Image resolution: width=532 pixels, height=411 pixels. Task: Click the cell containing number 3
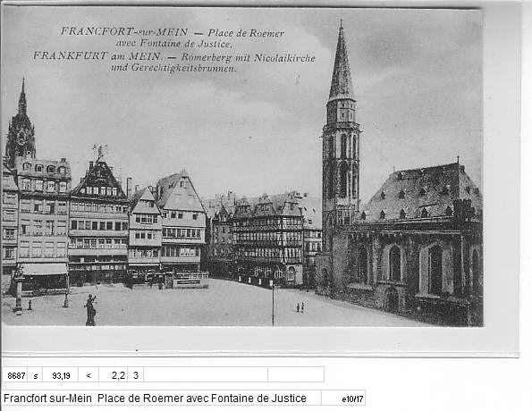click(136, 374)
